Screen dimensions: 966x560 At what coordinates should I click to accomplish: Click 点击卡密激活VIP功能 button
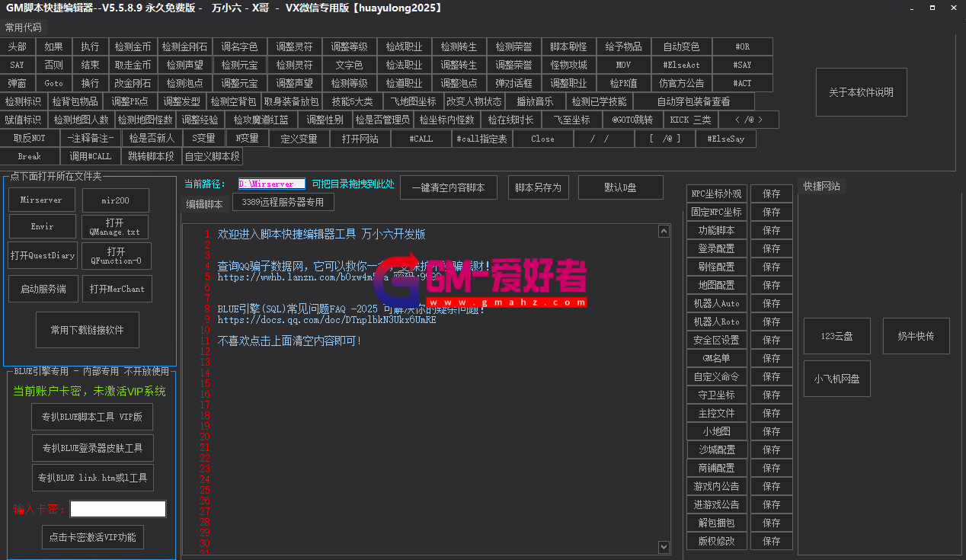point(92,537)
